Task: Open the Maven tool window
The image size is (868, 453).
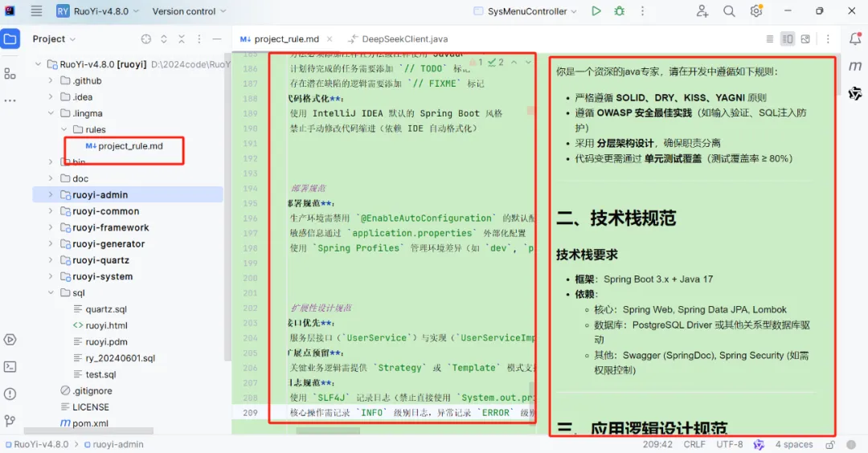Action: coord(854,66)
